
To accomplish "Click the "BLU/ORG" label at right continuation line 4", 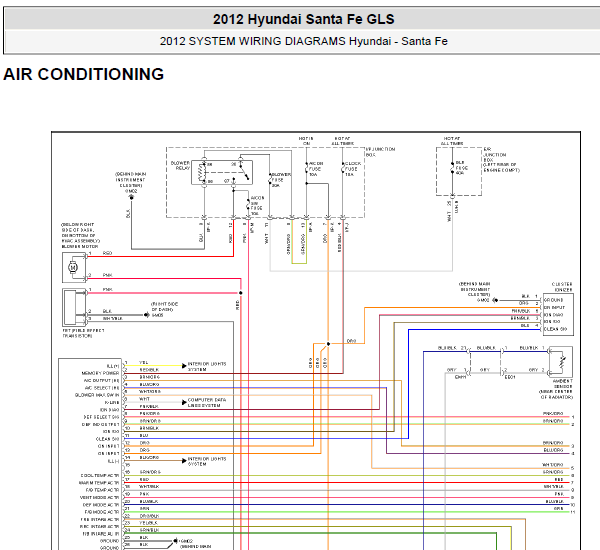I will (x=553, y=450).
